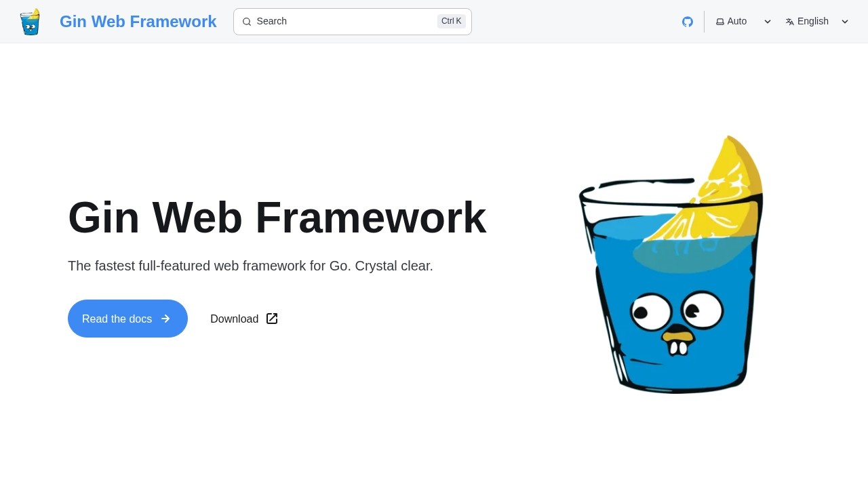Open the Read the docs button
868x488 pixels.
(x=127, y=319)
